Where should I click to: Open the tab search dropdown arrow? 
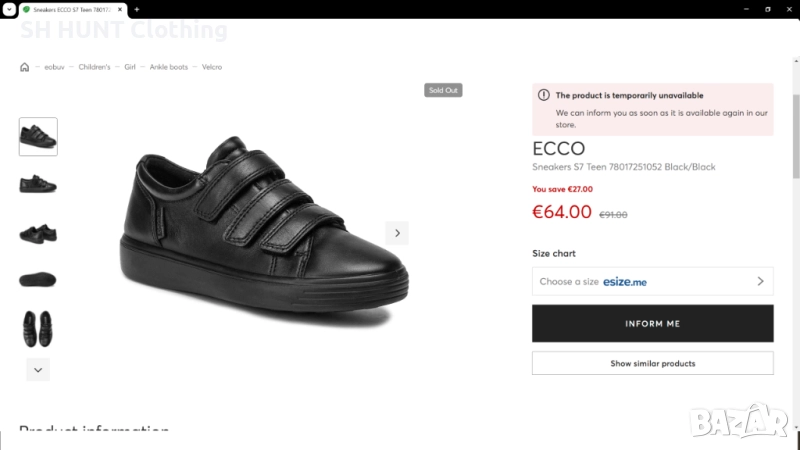tap(8, 9)
